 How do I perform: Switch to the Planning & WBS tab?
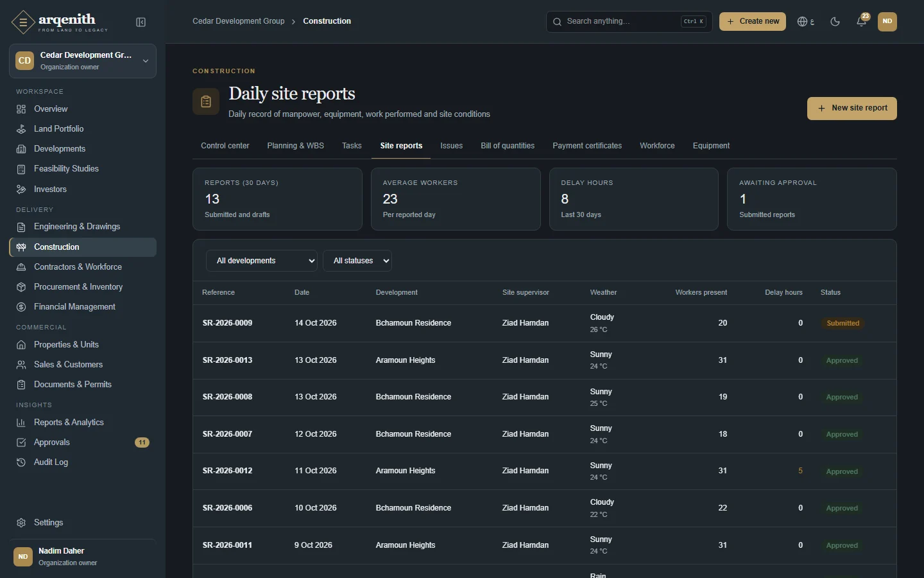coord(296,146)
